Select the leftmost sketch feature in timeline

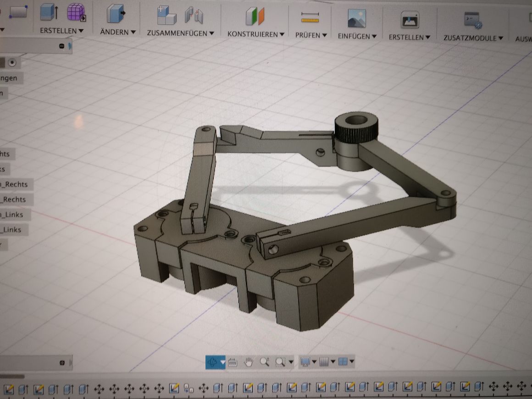coord(9,389)
